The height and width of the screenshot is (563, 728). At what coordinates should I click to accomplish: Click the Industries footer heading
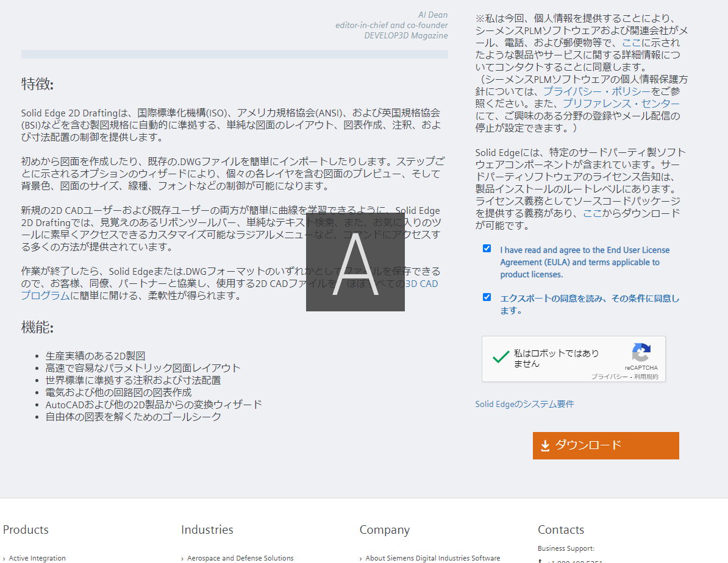[207, 529]
